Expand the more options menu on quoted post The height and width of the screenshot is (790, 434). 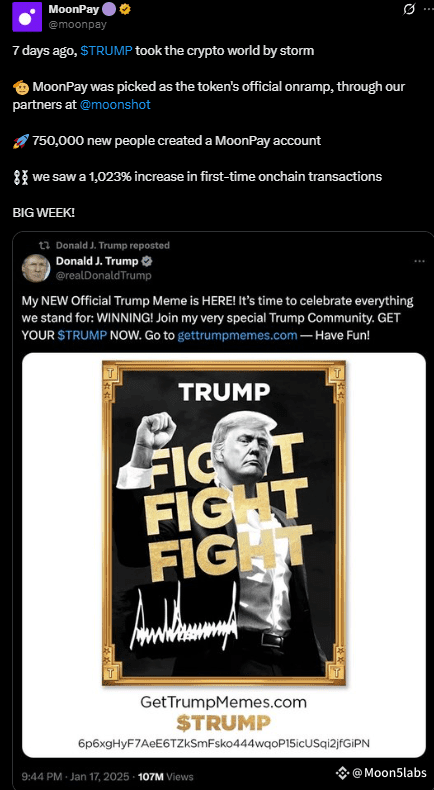click(419, 261)
